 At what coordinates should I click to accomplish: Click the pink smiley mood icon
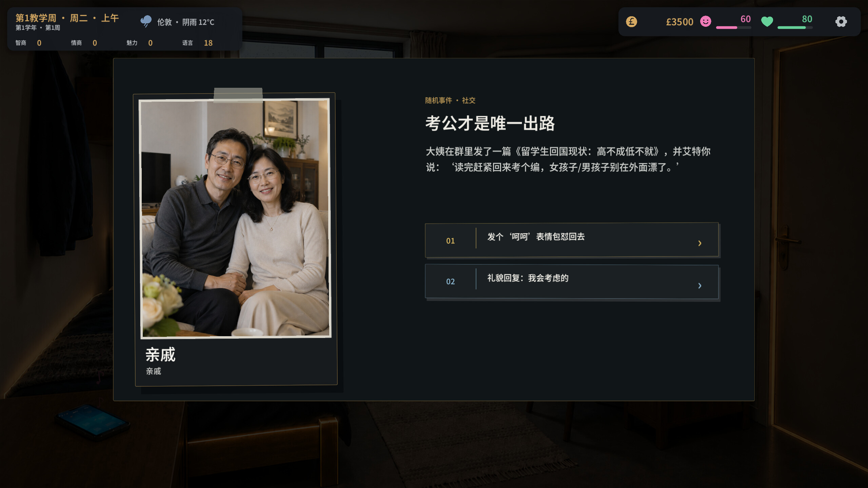click(706, 22)
